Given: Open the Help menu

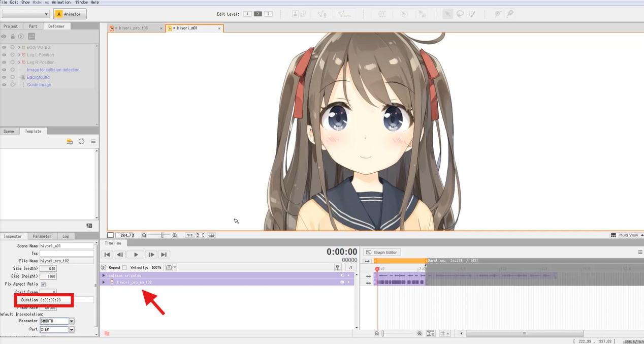Looking at the screenshot, I should [x=94, y=3].
